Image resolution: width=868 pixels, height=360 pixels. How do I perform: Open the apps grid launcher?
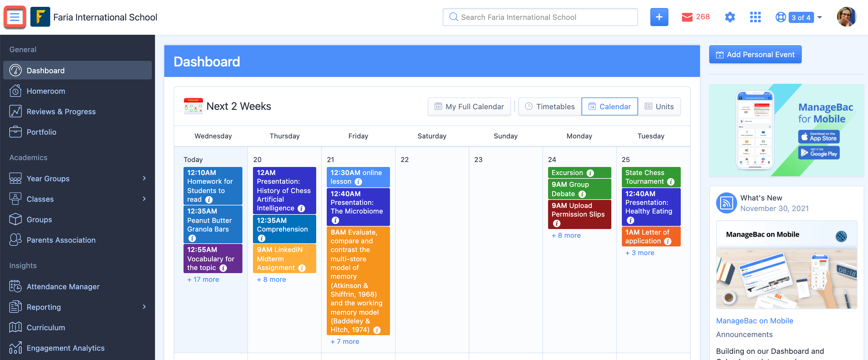pyautogui.click(x=755, y=17)
